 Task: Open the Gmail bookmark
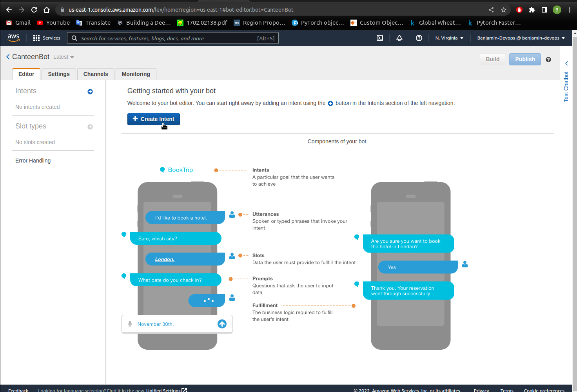tap(18, 23)
